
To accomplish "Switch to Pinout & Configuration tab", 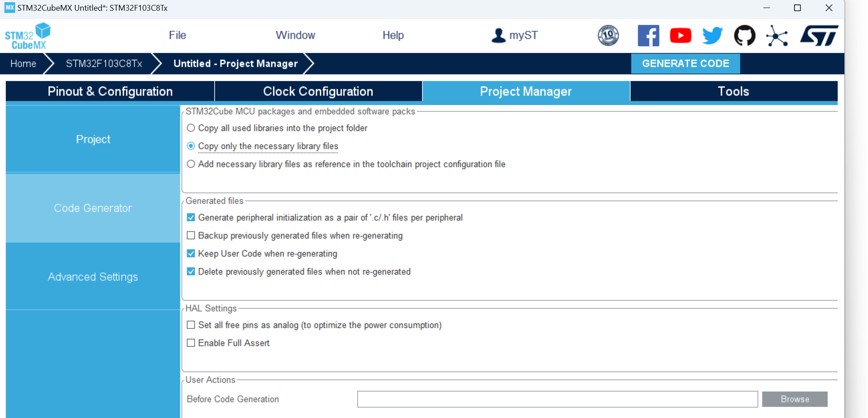I will (x=110, y=91).
